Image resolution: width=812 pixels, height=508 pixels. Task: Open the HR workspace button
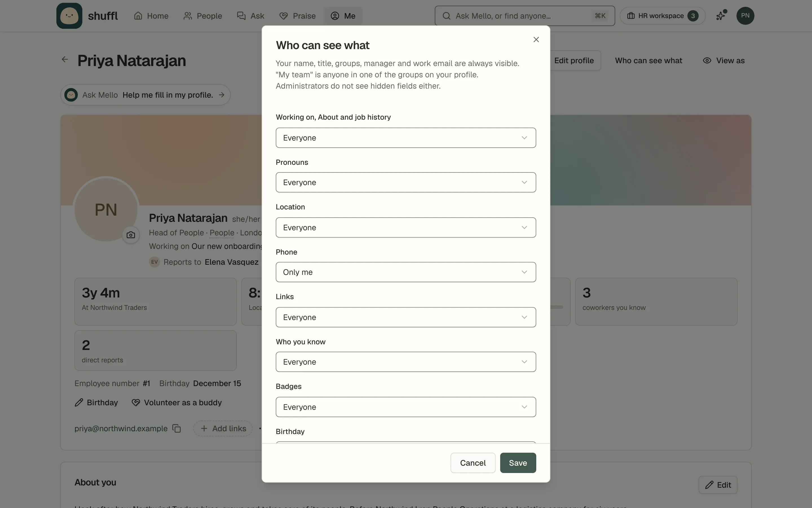coord(662,16)
